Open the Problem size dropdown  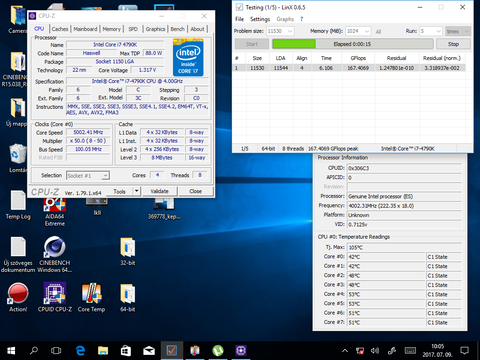point(280,31)
